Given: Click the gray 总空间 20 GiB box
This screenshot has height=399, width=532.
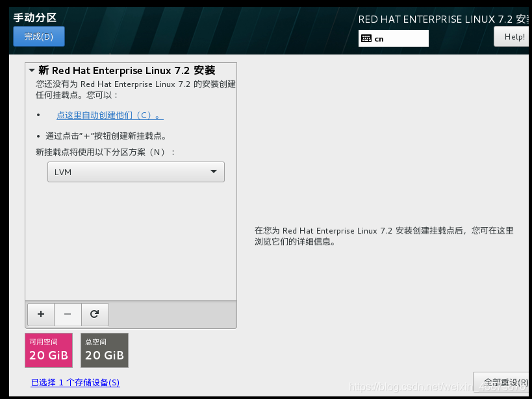Looking at the screenshot, I should (x=105, y=350).
